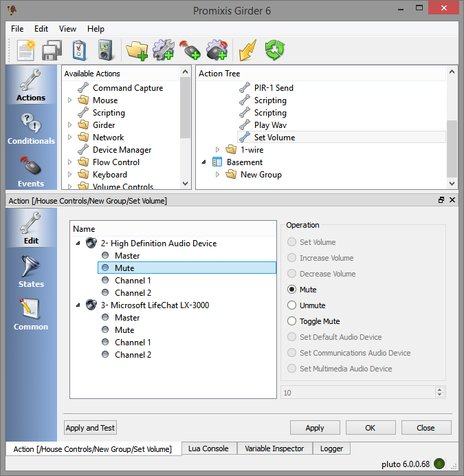Switch to the Variable Inspector tab

[x=274, y=448]
